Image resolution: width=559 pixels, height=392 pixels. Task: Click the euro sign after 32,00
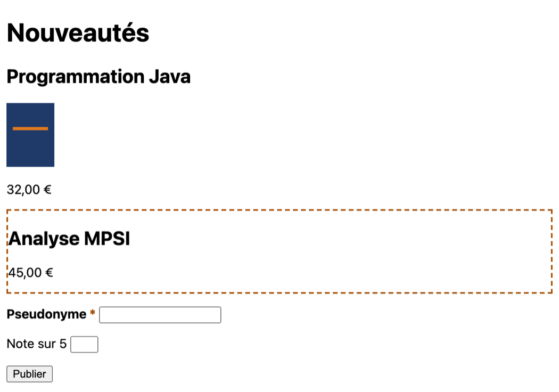point(47,190)
